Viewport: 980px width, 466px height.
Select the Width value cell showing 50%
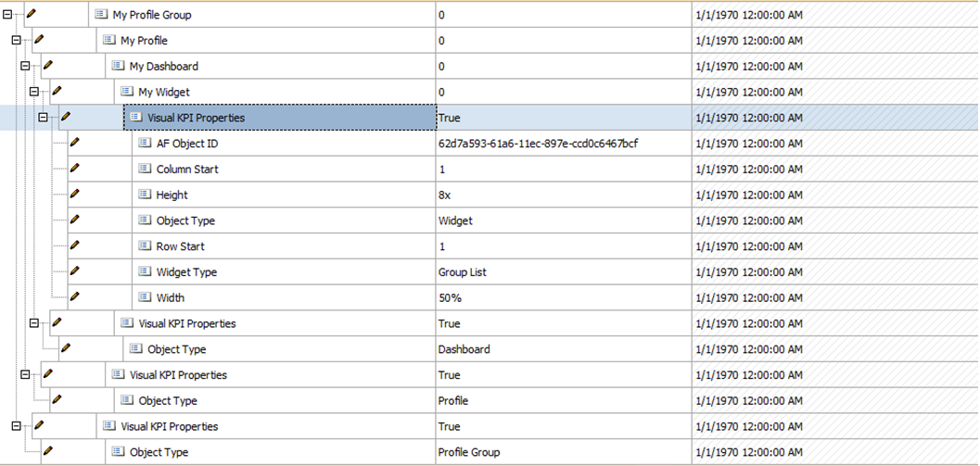451,298
